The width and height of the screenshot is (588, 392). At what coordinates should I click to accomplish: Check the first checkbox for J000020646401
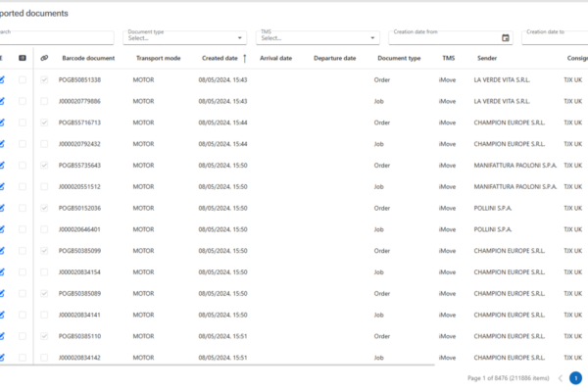[x=23, y=229]
